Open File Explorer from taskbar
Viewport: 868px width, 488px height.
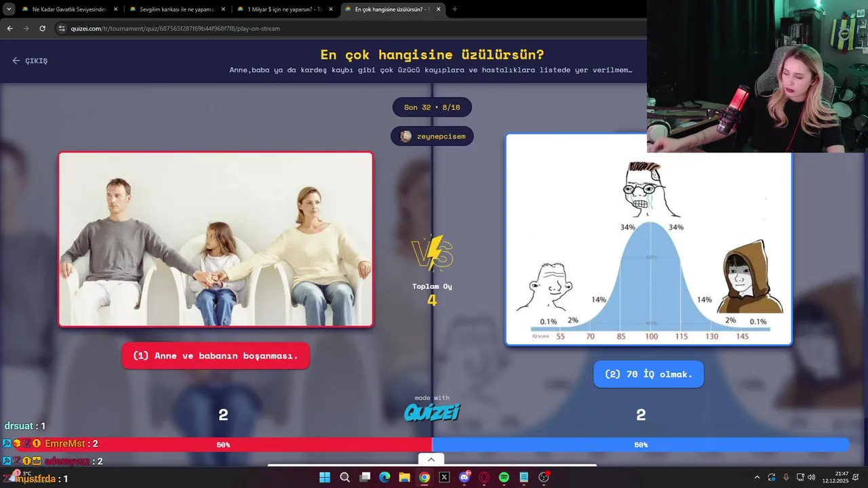click(404, 477)
